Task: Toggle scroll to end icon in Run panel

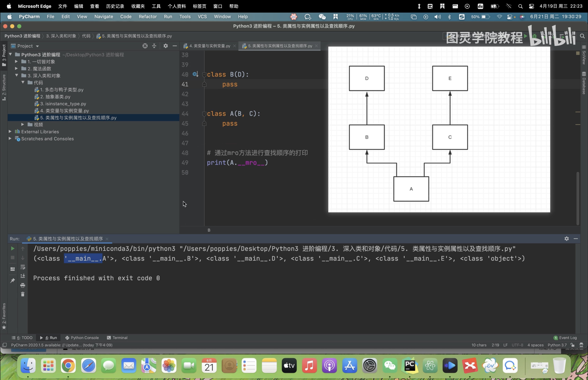Action: click(x=23, y=276)
